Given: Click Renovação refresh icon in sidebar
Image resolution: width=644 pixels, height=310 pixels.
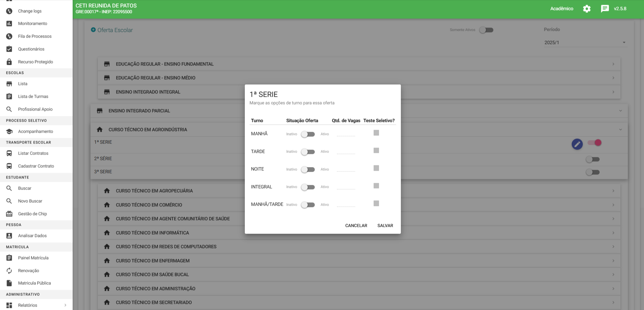Looking at the screenshot, I should point(9,271).
